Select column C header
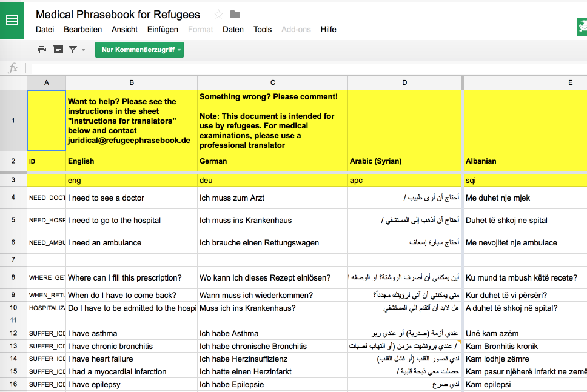 coord(272,82)
